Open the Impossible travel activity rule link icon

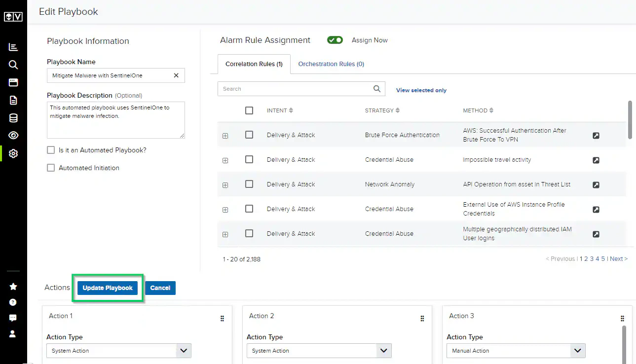tap(596, 160)
